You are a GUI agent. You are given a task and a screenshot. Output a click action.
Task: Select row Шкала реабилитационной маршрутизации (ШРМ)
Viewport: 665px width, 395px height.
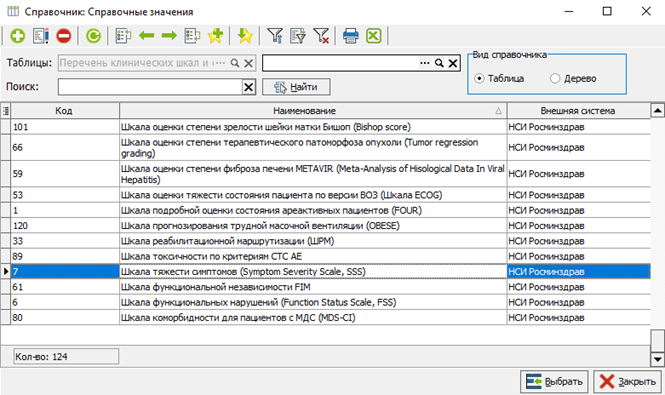325,241
